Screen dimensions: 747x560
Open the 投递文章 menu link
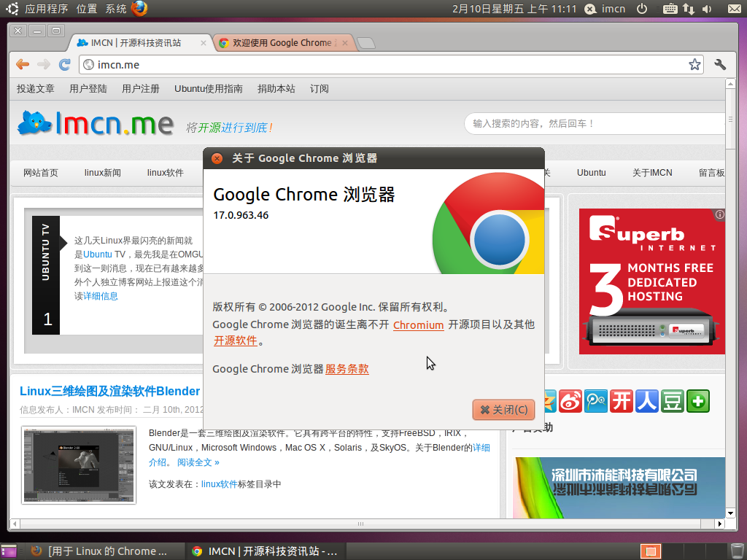tap(36, 89)
